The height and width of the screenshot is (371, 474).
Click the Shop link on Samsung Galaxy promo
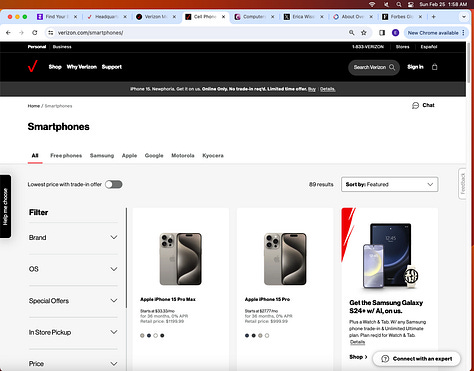pyautogui.click(x=358, y=357)
